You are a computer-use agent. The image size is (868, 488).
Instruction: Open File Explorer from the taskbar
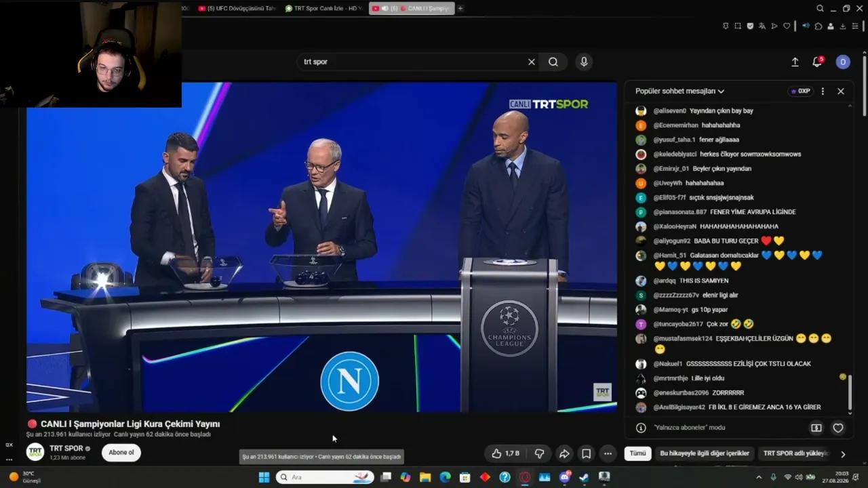pos(425,477)
